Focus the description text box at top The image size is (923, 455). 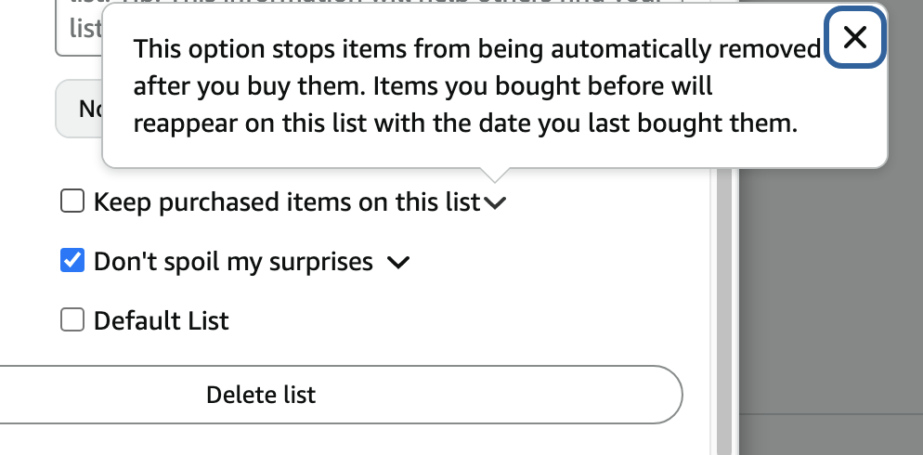coord(78,28)
